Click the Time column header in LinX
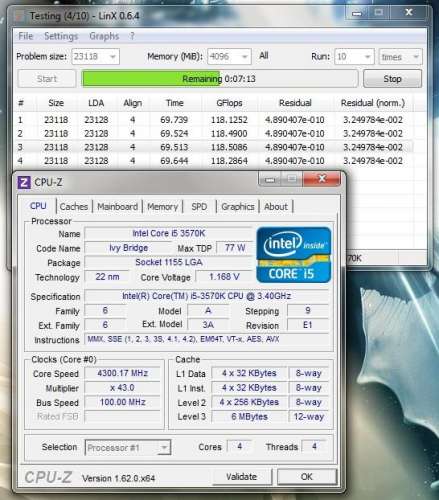The image size is (439, 500). click(175, 103)
